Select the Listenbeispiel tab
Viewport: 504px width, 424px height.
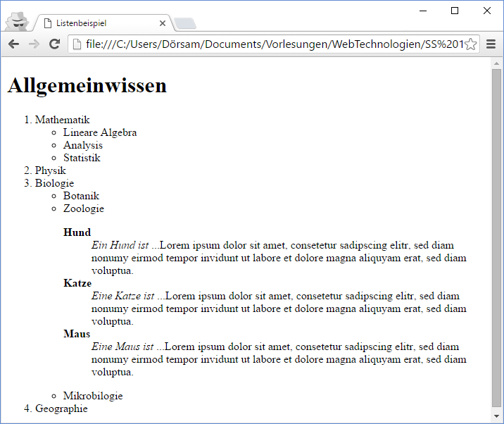(x=99, y=23)
